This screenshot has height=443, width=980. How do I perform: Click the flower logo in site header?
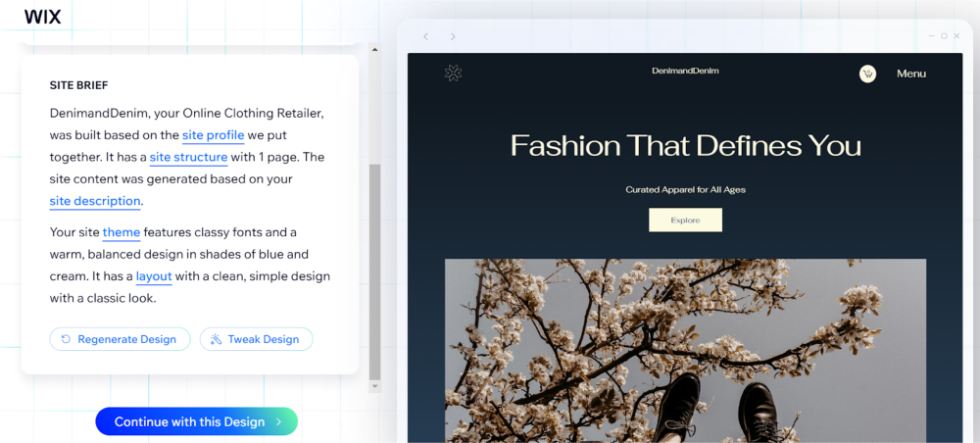tap(453, 74)
